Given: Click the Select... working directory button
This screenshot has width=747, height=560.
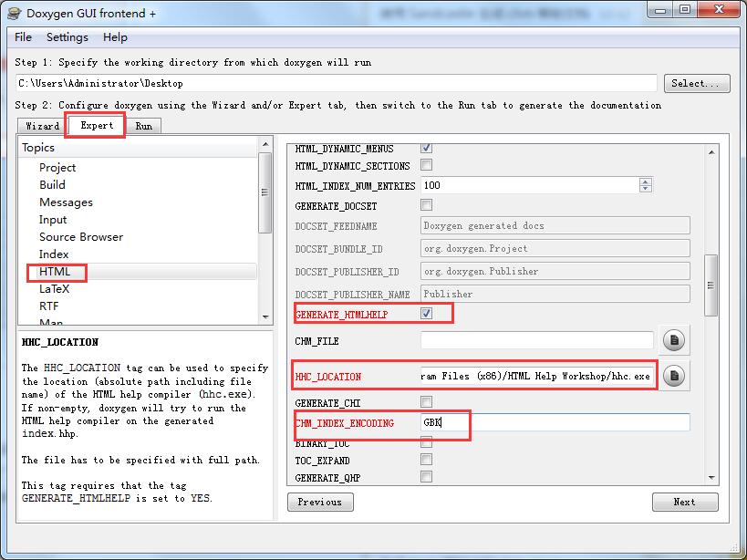Looking at the screenshot, I should click(697, 83).
